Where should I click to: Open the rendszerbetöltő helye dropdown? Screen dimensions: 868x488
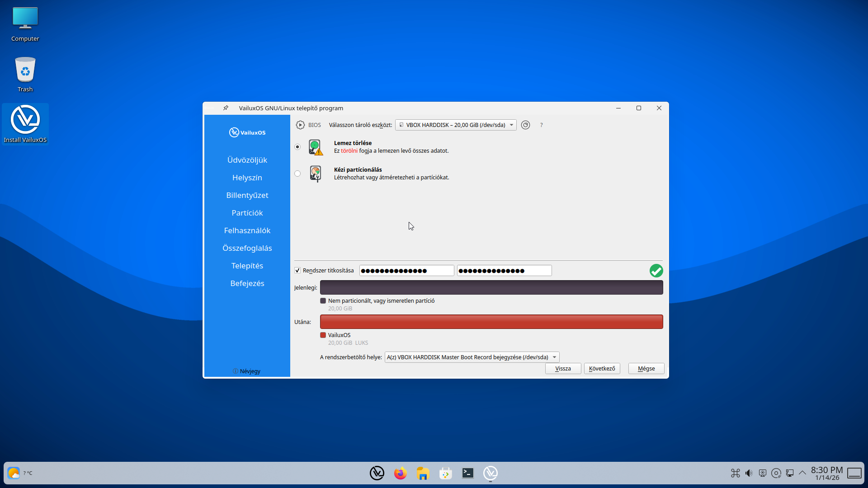471,357
